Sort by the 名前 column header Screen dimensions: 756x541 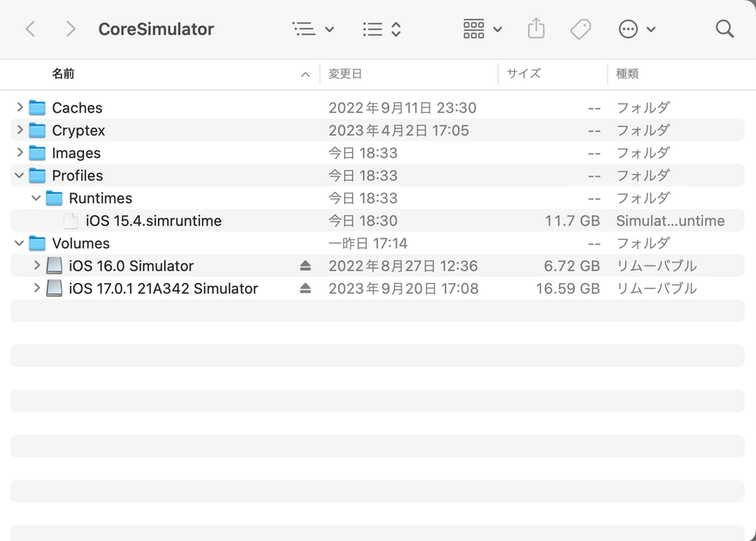[x=64, y=73]
